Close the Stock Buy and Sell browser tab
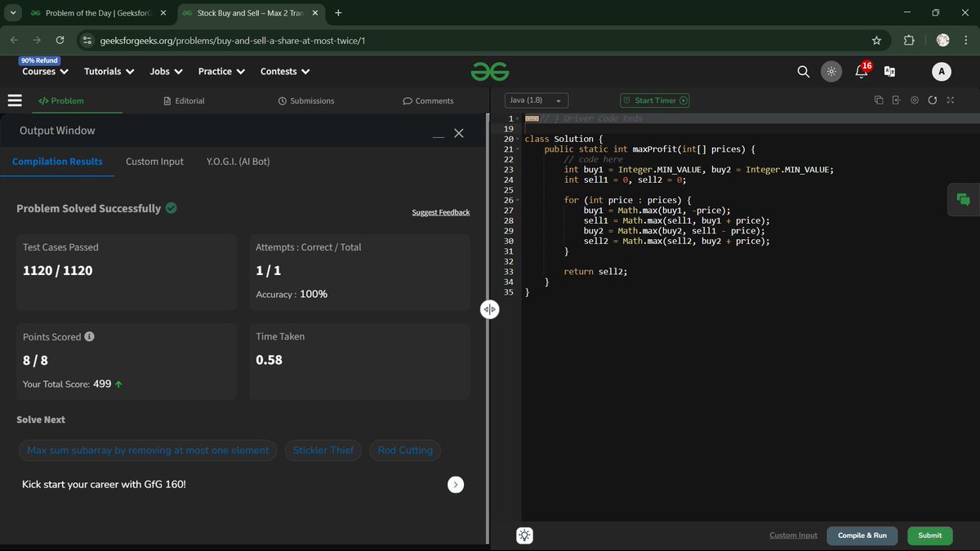The image size is (980, 551). pos(315,13)
